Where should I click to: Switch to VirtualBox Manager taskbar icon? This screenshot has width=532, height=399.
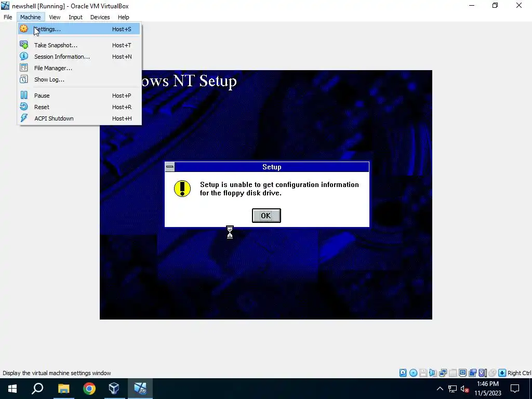click(114, 389)
